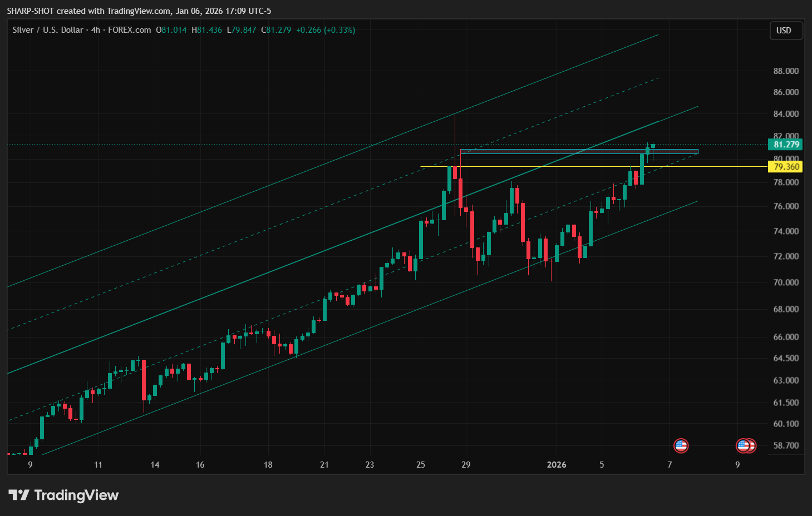
Task: Click the 76.000 price axis label
Action: [x=786, y=206]
